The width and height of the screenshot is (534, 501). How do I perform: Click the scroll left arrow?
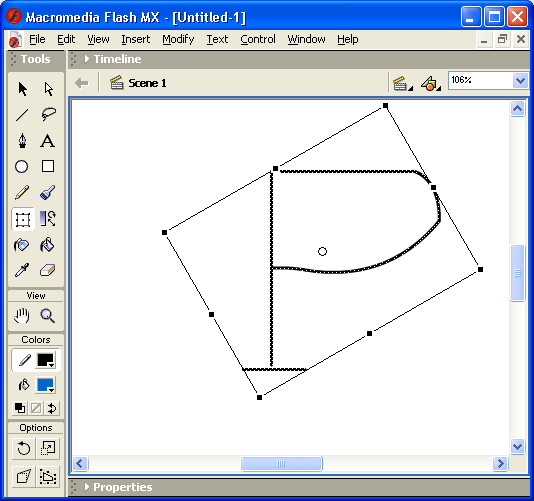coord(80,464)
